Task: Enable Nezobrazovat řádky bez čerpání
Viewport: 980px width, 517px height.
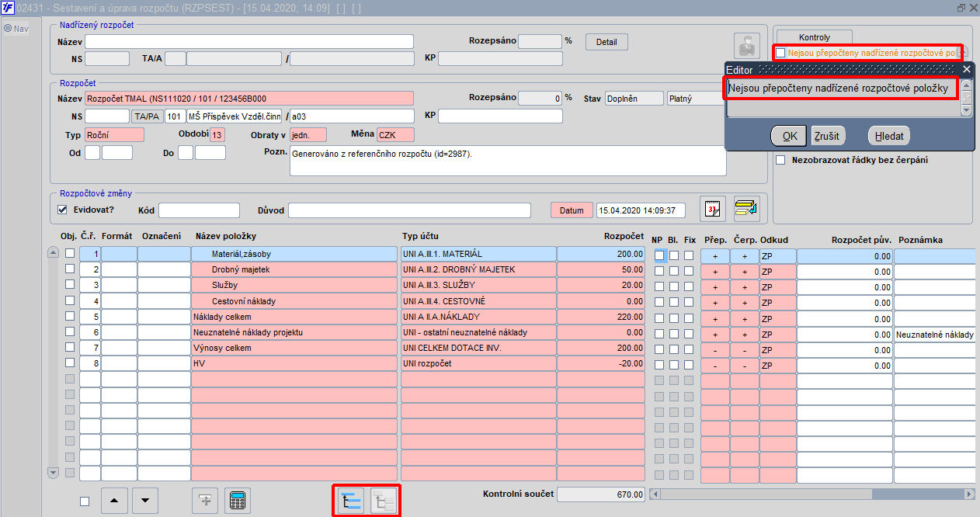Action: [780, 160]
